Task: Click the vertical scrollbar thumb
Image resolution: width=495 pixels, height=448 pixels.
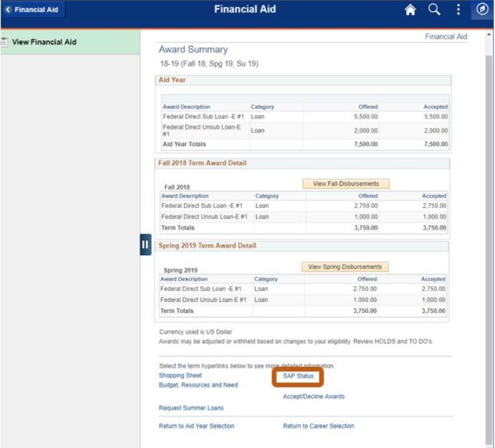Action: point(489,251)
